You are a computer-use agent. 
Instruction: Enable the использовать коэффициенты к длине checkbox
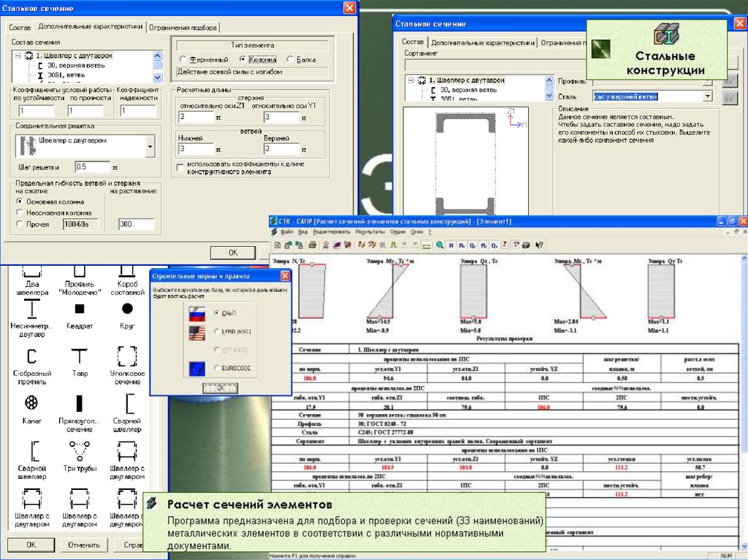(x=180, y=167)
